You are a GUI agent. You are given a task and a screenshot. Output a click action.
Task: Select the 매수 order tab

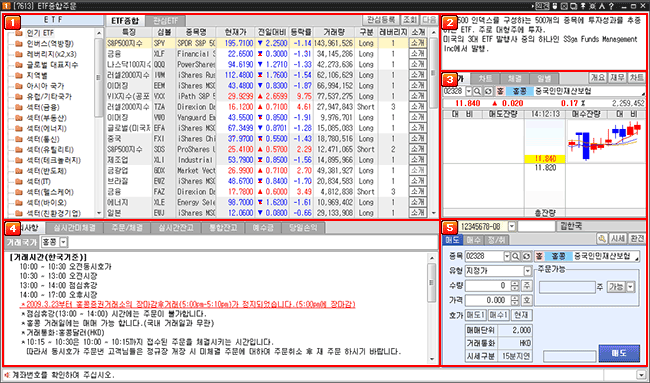tap(473, 240)
